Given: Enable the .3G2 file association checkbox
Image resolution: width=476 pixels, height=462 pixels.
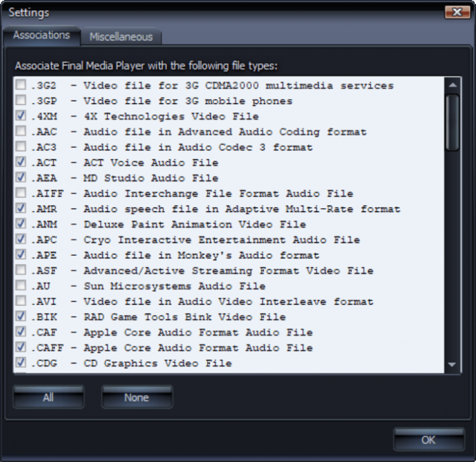Looking at the screenshot, I should [22, 86].
